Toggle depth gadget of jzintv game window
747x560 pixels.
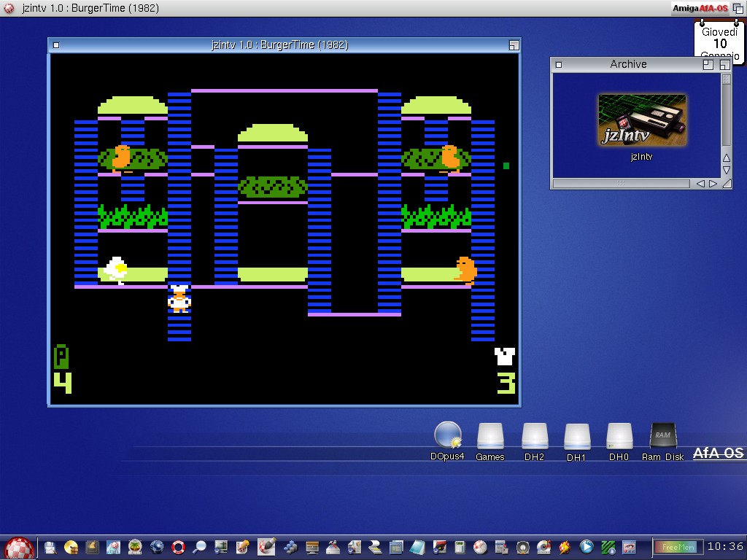coord(514,45)
